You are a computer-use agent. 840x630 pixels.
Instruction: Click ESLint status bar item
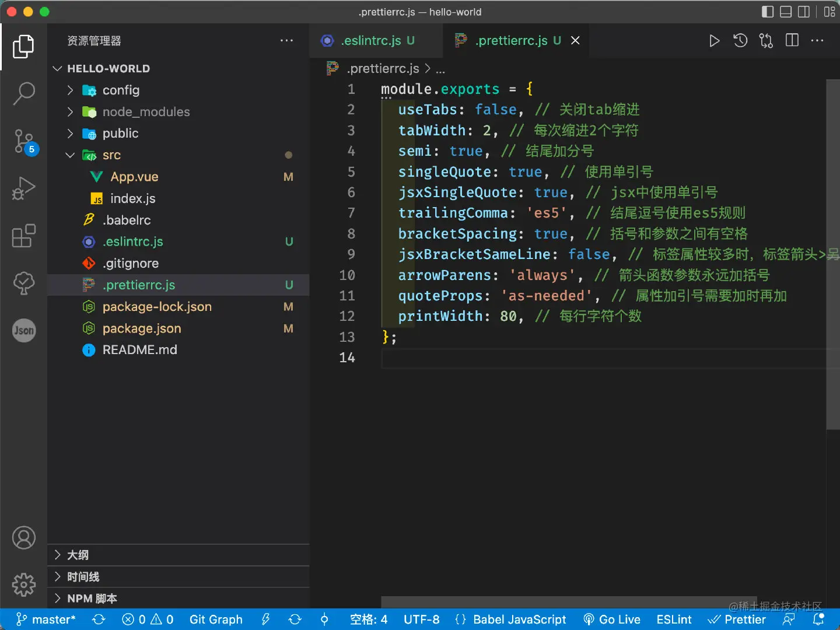tap(674, 619)
